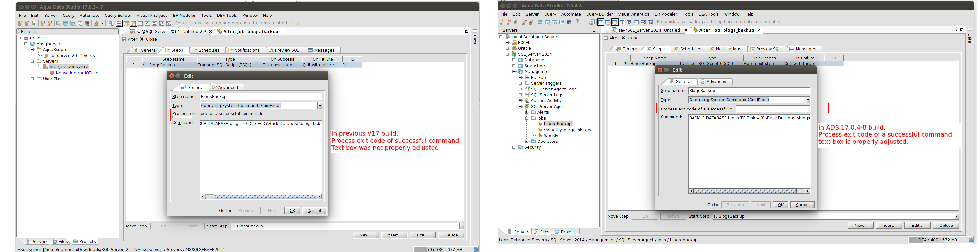Open the Start Step dropdown in the left window
Image resolution: width=980 pixels, height=252 pixels.
pos(462,226)
